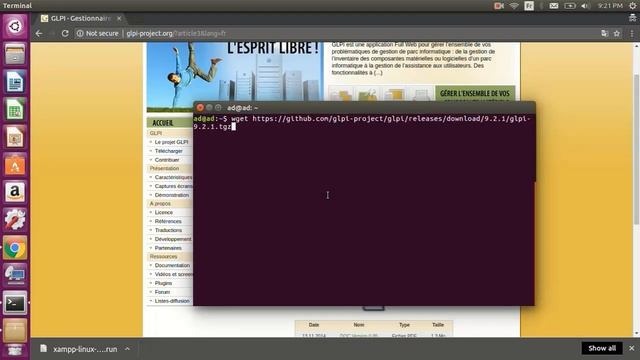Click browser back arrow button
The width and height of the screenshot is (640, 360).
point(39,33)
